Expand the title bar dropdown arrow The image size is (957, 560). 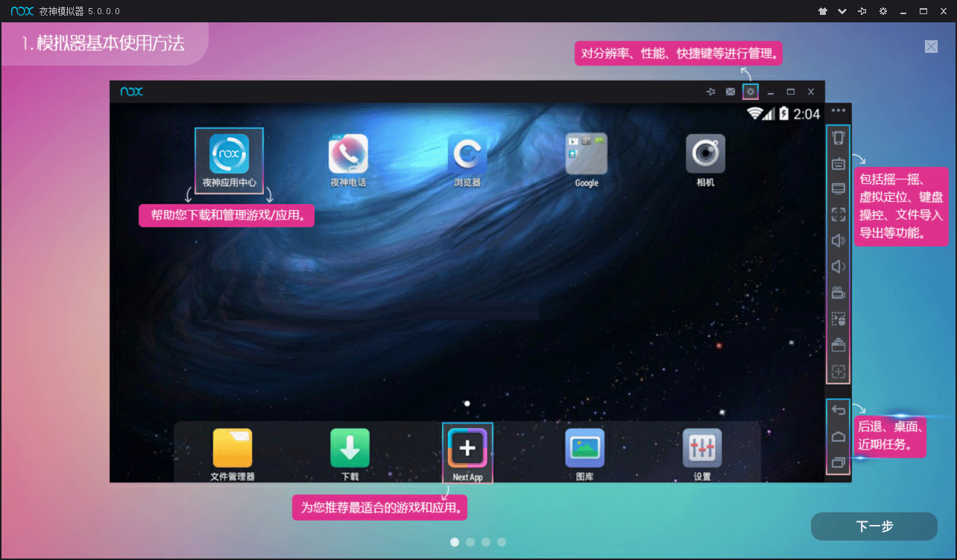842,11
